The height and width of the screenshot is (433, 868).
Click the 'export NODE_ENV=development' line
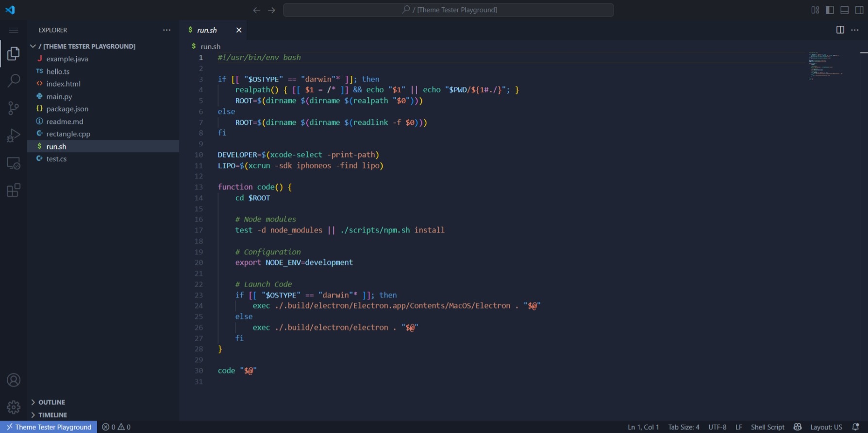pyautogui.click(x=294, y=262)
